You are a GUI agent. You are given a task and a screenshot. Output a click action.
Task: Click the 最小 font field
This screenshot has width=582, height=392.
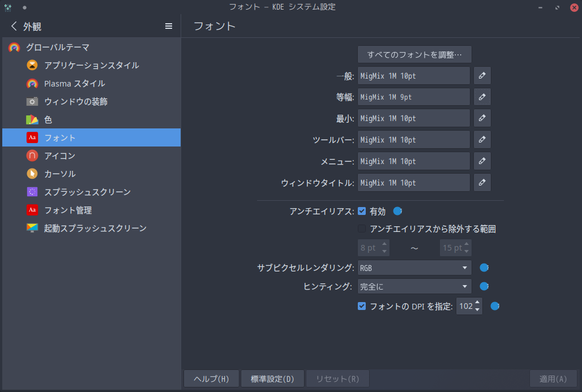point(413,118)
